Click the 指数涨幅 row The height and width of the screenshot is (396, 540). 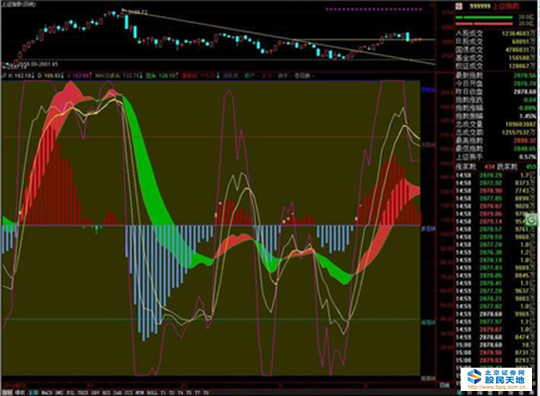pos(496,108)
